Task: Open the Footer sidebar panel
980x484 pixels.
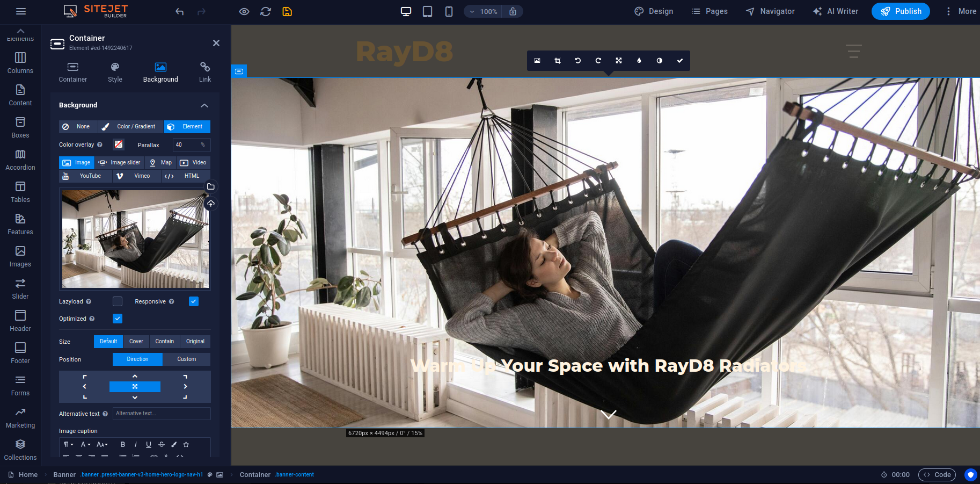Action: [x=20, y=353]
